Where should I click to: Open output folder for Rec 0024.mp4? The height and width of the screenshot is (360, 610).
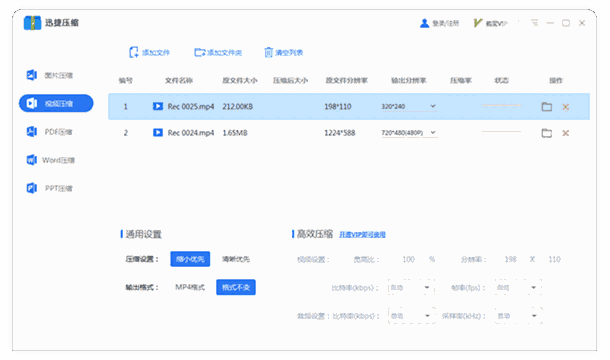[x=547, y=133]
